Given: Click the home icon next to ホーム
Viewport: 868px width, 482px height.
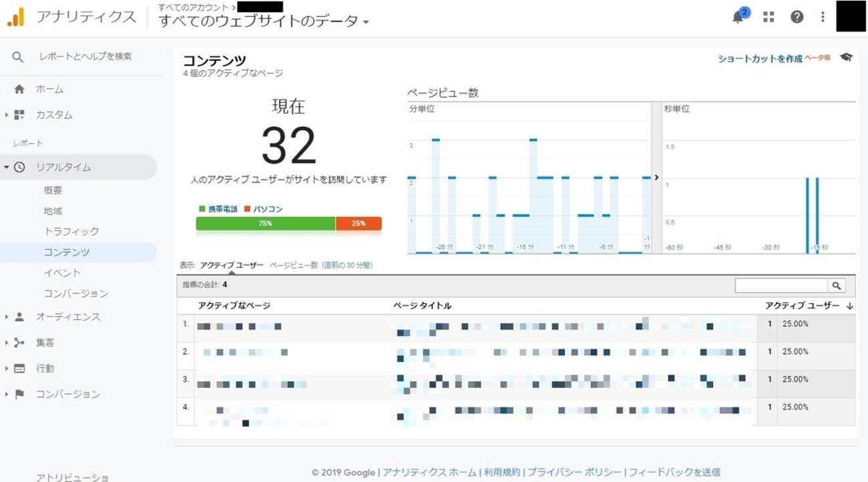Looking at the screenshot, I should pos(19,89).
